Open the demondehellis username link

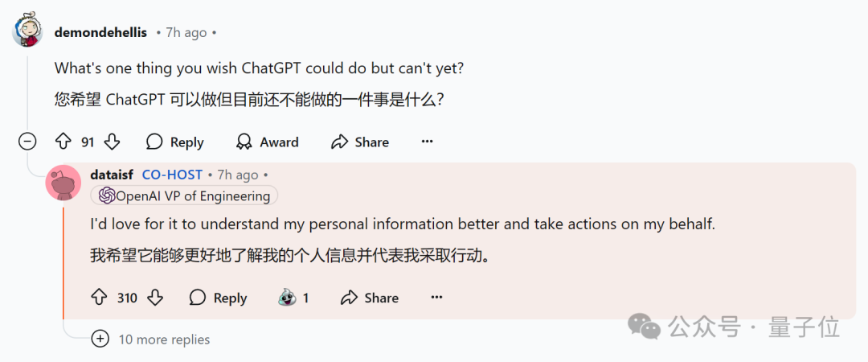tap(100, 33)
